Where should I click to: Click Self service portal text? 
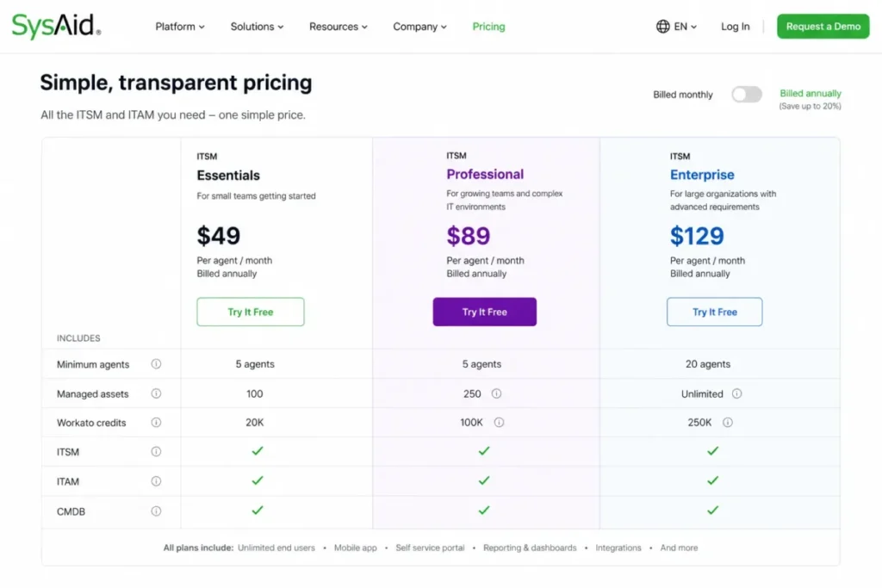(430, 548)
